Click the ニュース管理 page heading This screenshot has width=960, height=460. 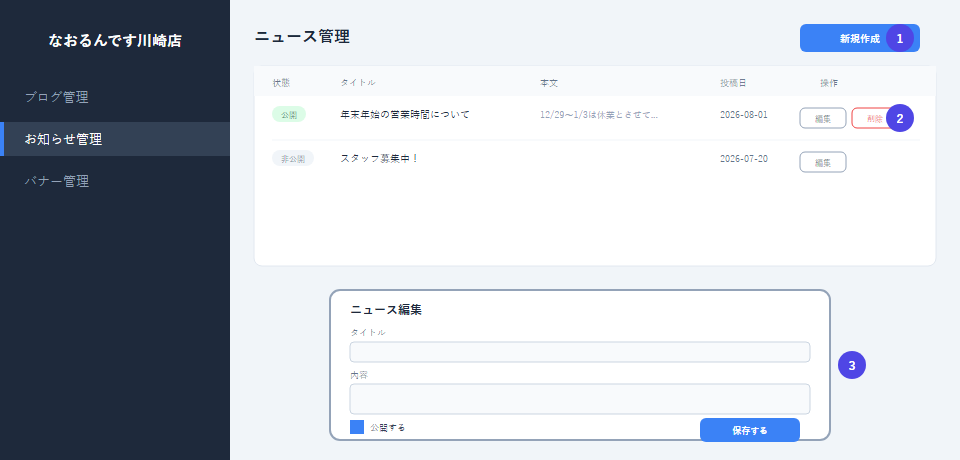tap(302, 37)
